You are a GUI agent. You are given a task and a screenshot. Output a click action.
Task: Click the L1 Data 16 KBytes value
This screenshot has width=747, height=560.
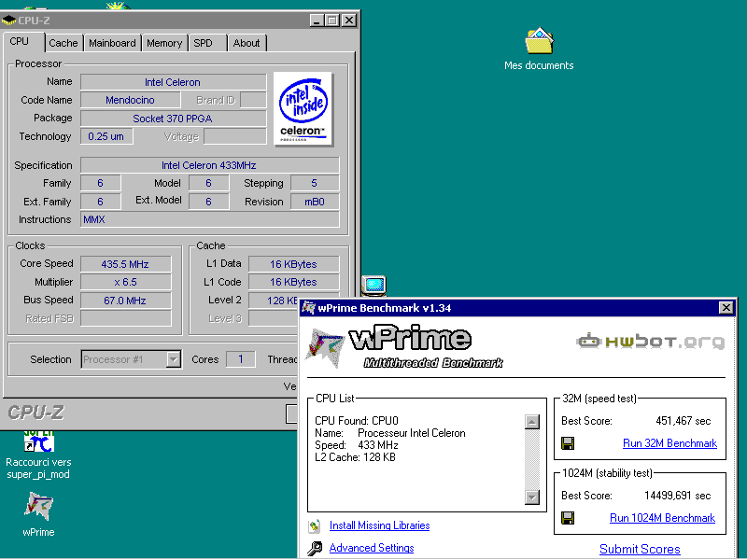click(293, 264)
